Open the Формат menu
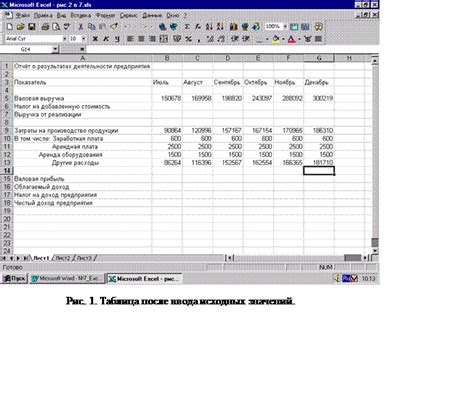Screen dimensions: 474x394 point(105,15)
